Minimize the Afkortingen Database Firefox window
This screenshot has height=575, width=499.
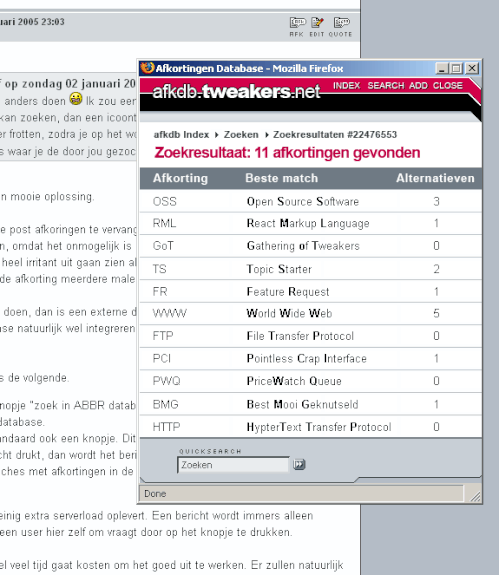pos(442,69)
